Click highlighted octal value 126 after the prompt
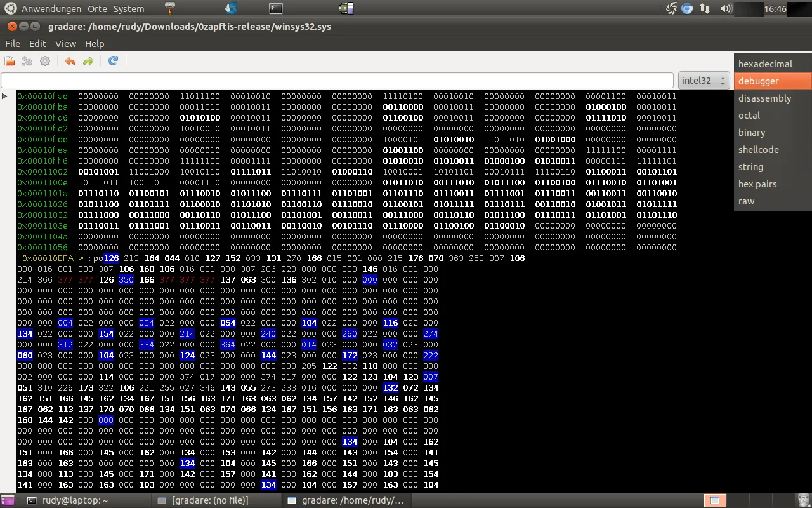This screenshot has height=508, width=812. click(x=111, y=258)
